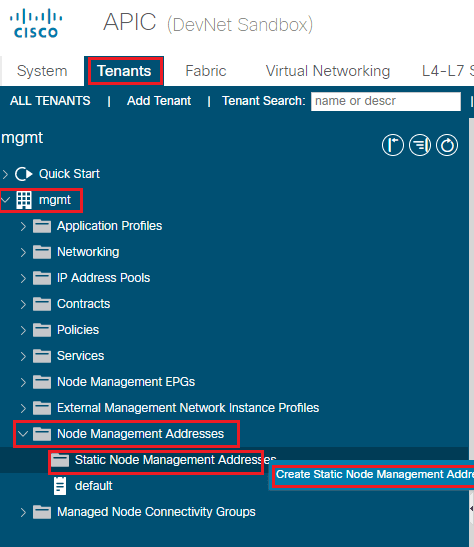
Task: Click the Application Profiles folder icon
Action: click(x=42, y=226)
